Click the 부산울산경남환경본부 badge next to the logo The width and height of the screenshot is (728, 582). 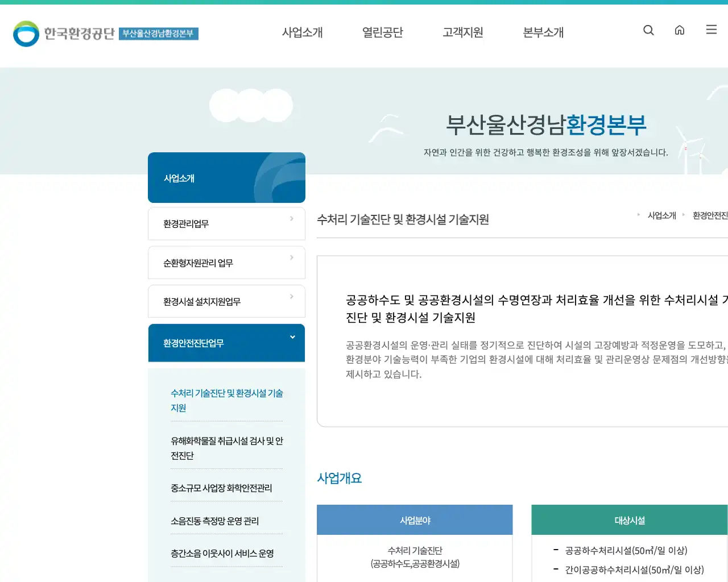[159, 34]
